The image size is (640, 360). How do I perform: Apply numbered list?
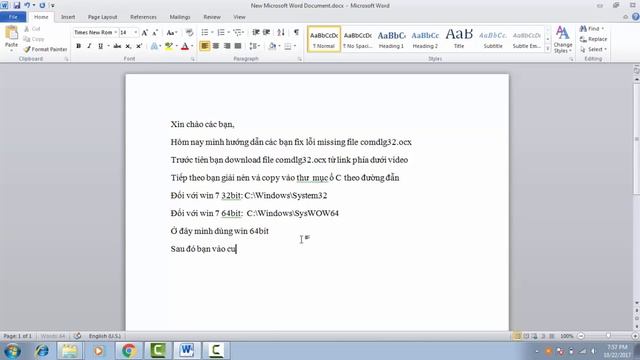tap(221, 32)
